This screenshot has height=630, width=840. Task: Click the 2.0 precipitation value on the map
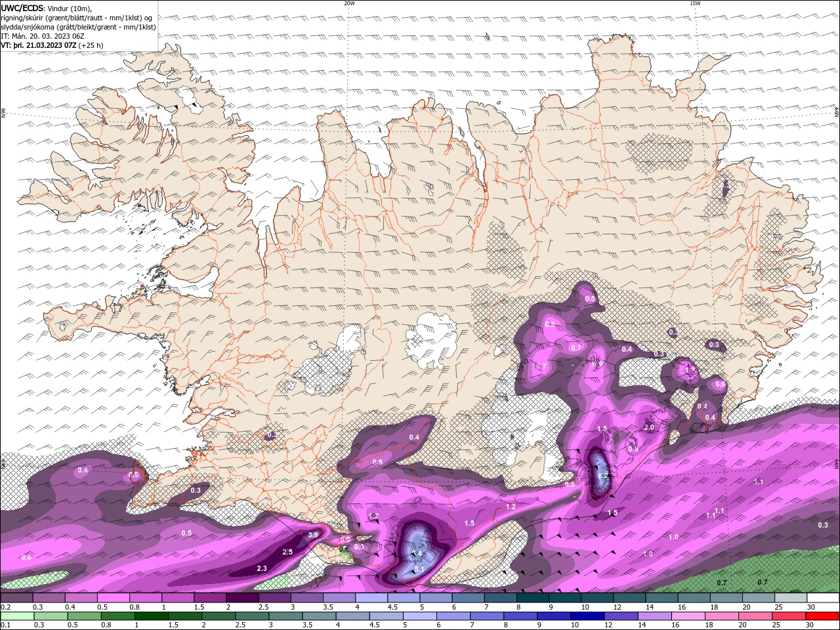point(649,427)
